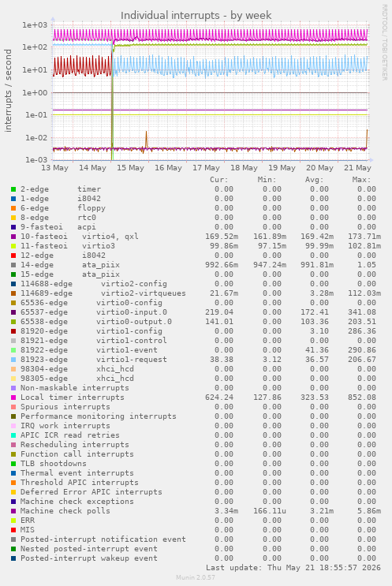Image resolution: width=392 pixels, height=586 pixels.
Task: Click the 15 May date label on x-axis
Action: point(130,168)
